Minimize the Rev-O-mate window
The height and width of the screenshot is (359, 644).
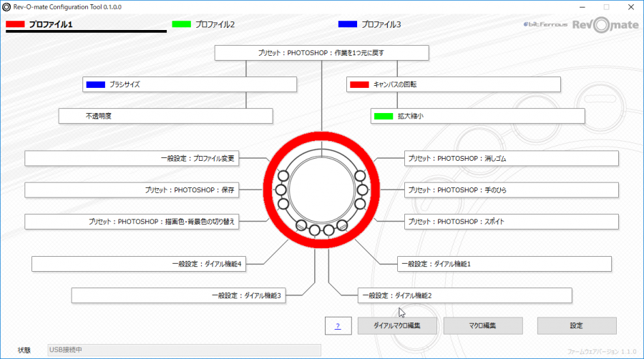click(582, 7)
